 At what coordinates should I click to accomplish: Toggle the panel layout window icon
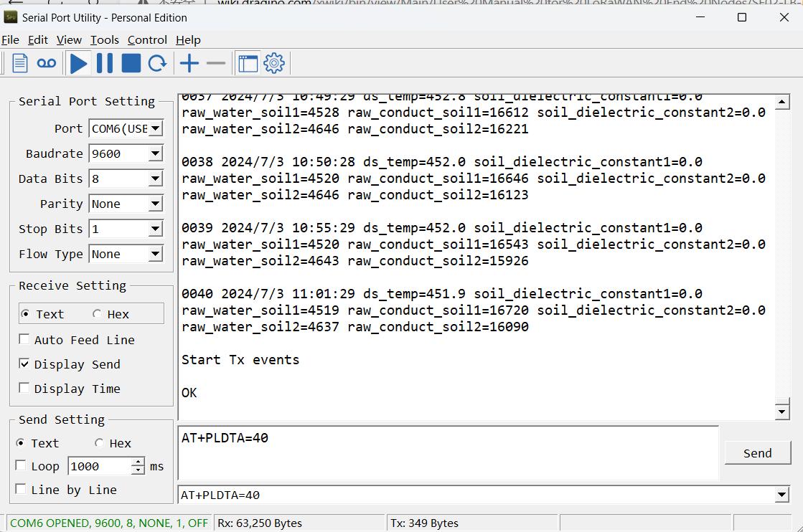pyautogui.click(x=248, y=63)
